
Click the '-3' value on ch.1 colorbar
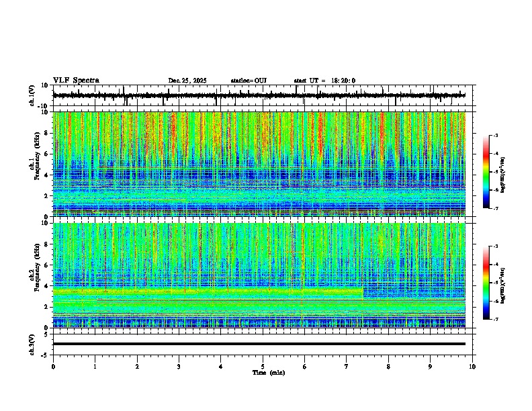495,136
